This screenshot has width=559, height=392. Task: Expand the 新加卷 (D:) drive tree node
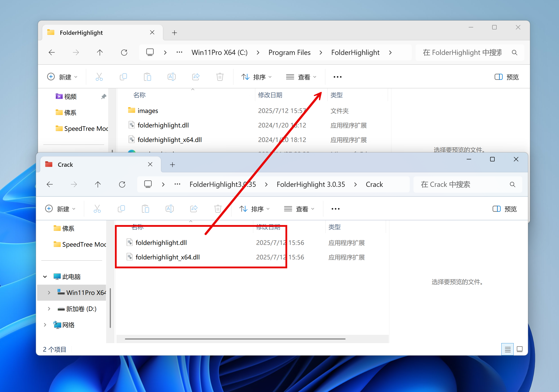(49, 309)
